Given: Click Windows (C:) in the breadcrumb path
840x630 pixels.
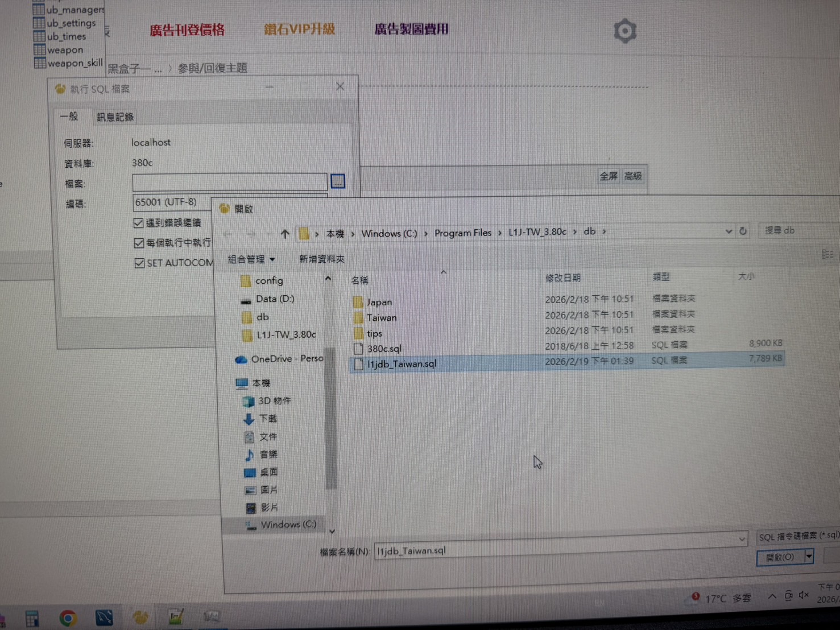Looking at the screenshot, I should click(x=390, y=234).
